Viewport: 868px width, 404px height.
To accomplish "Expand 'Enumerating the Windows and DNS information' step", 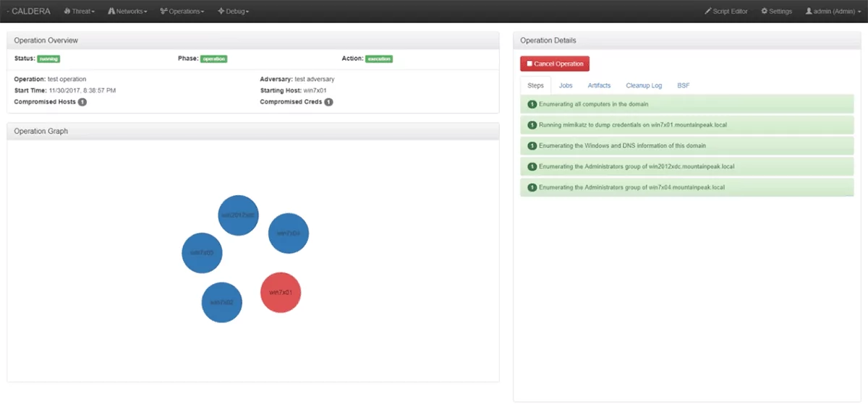I will [686, 146].
